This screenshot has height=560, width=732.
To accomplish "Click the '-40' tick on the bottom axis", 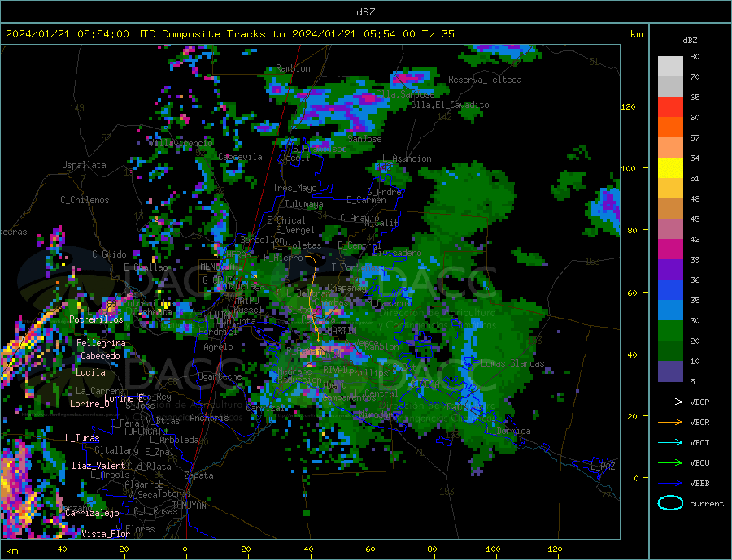I will coord(59,549).
